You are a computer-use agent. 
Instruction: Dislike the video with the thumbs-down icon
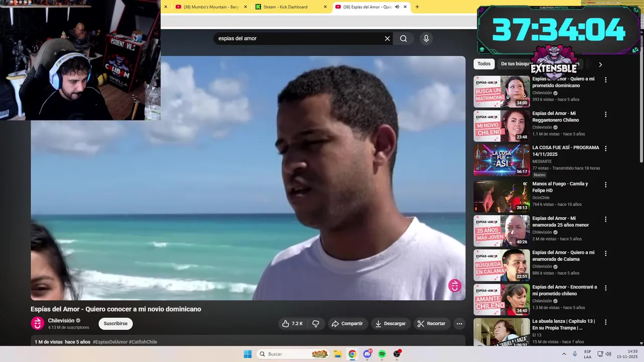[316, 324]
